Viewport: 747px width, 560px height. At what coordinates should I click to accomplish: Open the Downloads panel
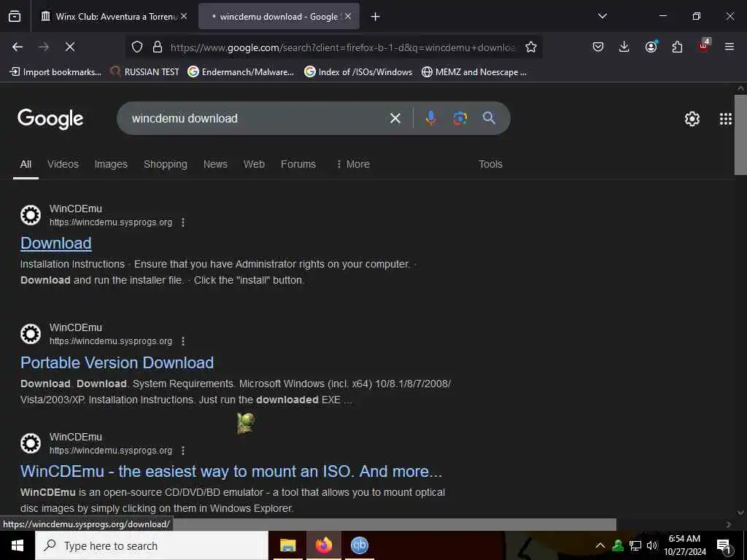624,47
